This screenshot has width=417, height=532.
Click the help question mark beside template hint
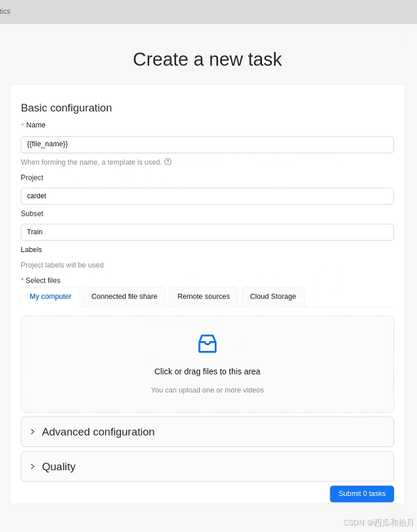[167, 162]
